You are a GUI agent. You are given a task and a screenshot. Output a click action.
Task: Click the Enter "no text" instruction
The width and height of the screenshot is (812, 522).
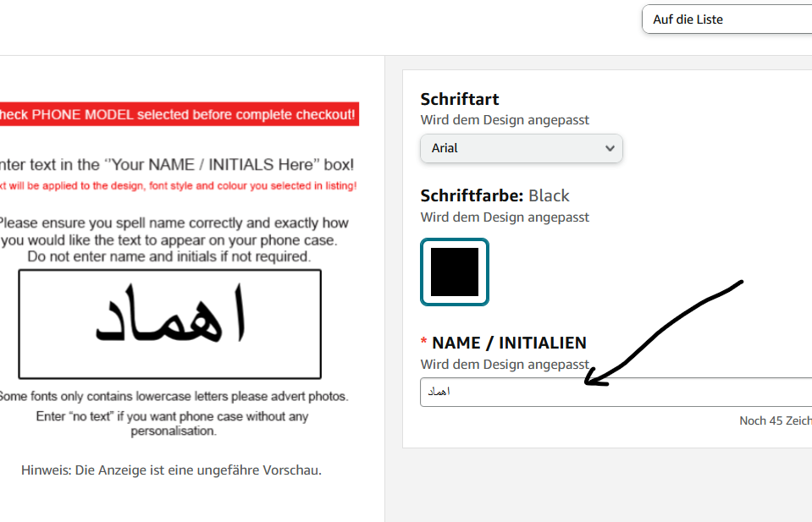click(x=173, y=423)
